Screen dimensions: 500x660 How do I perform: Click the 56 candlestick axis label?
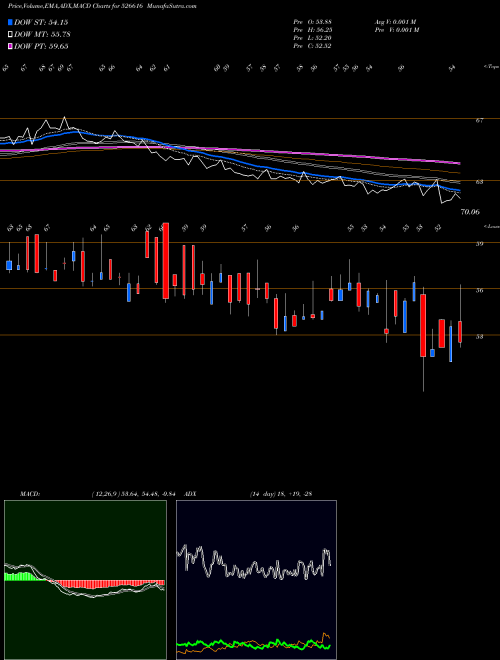click(479, 290)
